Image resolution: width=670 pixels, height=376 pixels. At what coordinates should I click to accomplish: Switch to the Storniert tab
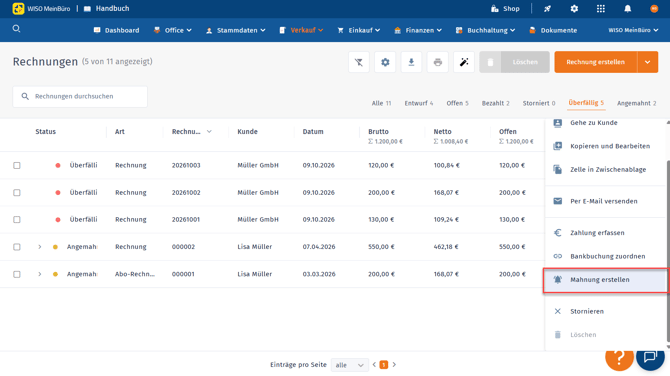539,103
